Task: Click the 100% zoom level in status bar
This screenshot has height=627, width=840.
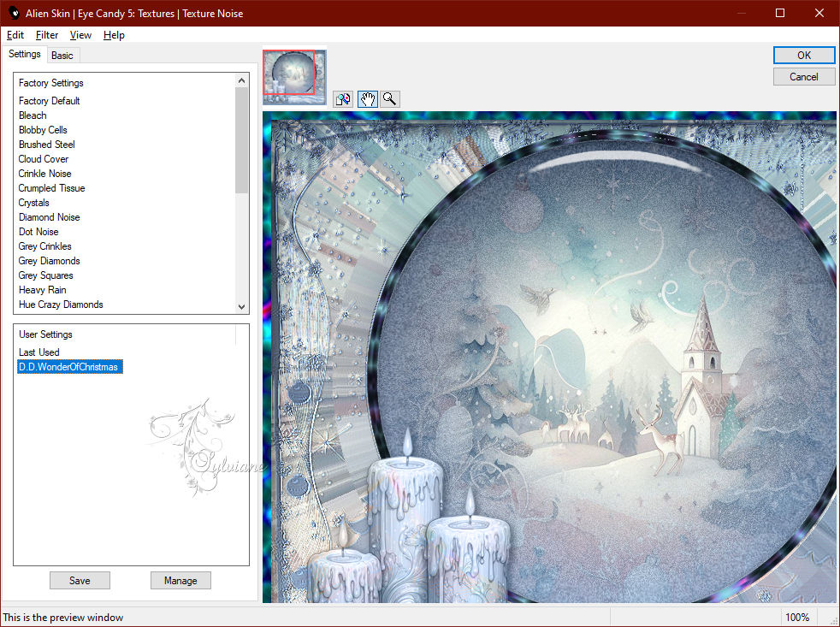Action: pyautogui.click(x=797, y=618)
